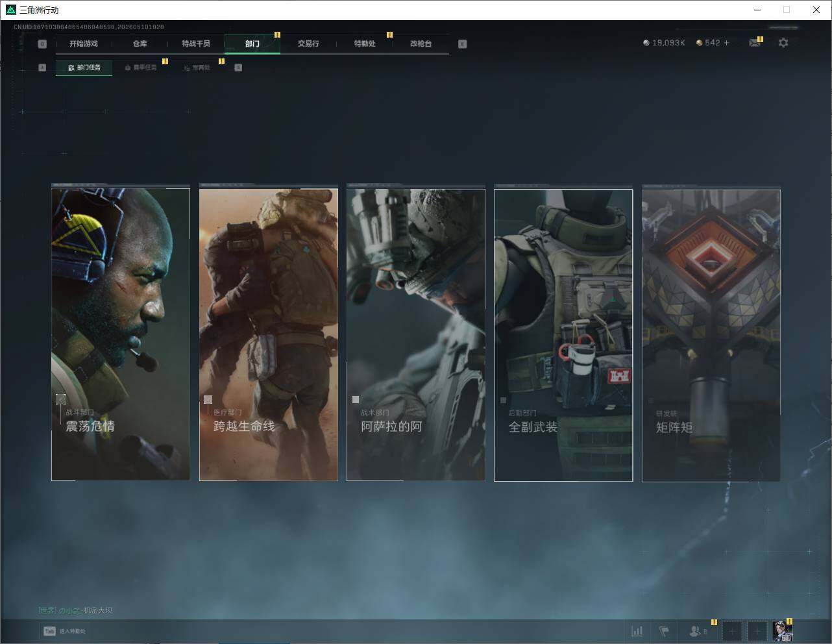Screen dimensions: 832x644
Task: Click the plus icon beside 542 currency
Action: point(727,43)
